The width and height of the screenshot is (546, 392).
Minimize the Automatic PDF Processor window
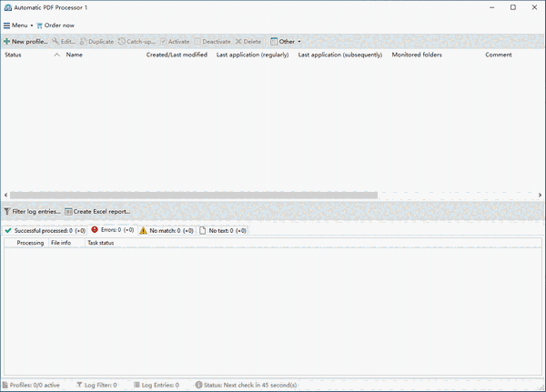pyautogui.click(x=491, y=7)
